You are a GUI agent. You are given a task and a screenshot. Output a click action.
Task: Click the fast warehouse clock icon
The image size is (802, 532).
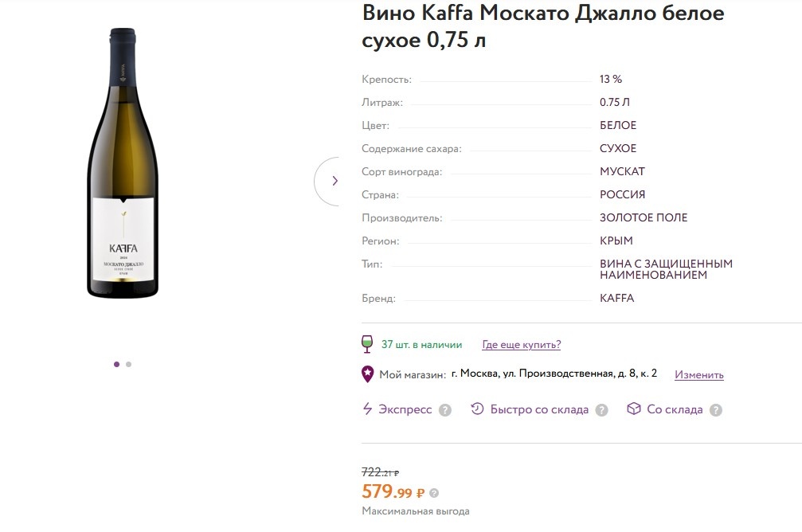coord(478,409)
